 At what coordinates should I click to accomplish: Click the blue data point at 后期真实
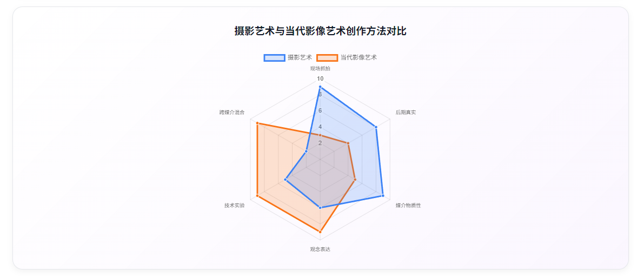coord(376,127)
